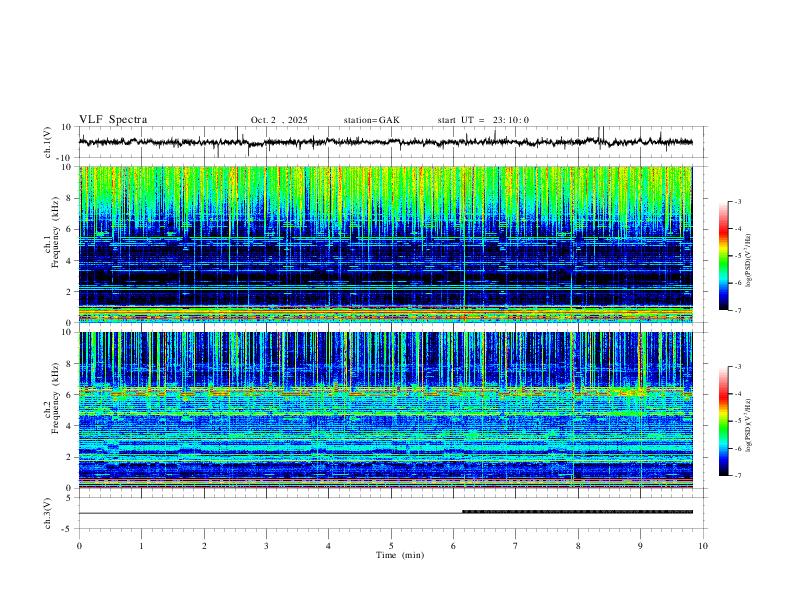Select the "start UT = 23:10:0" text

click(483, 120)
